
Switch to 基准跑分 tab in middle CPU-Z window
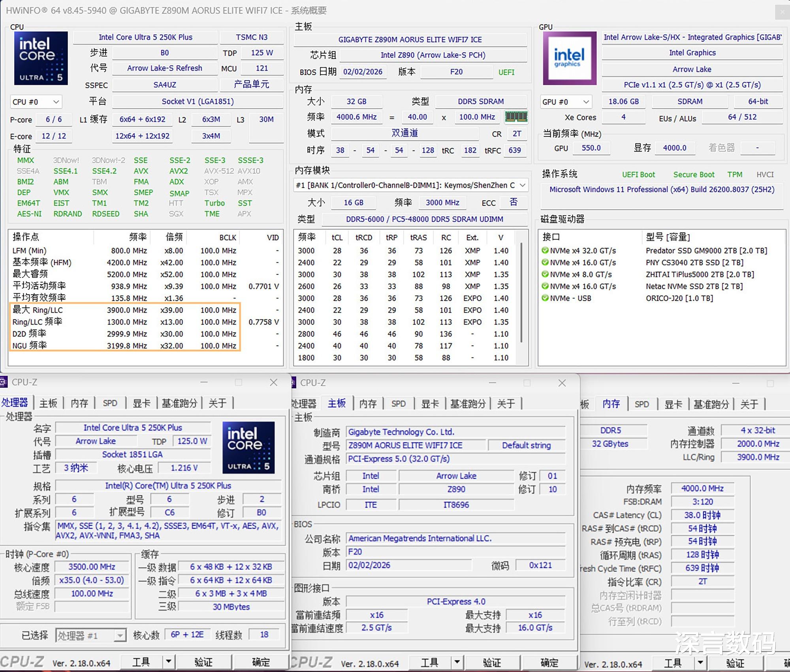click(x=468, y=404)
